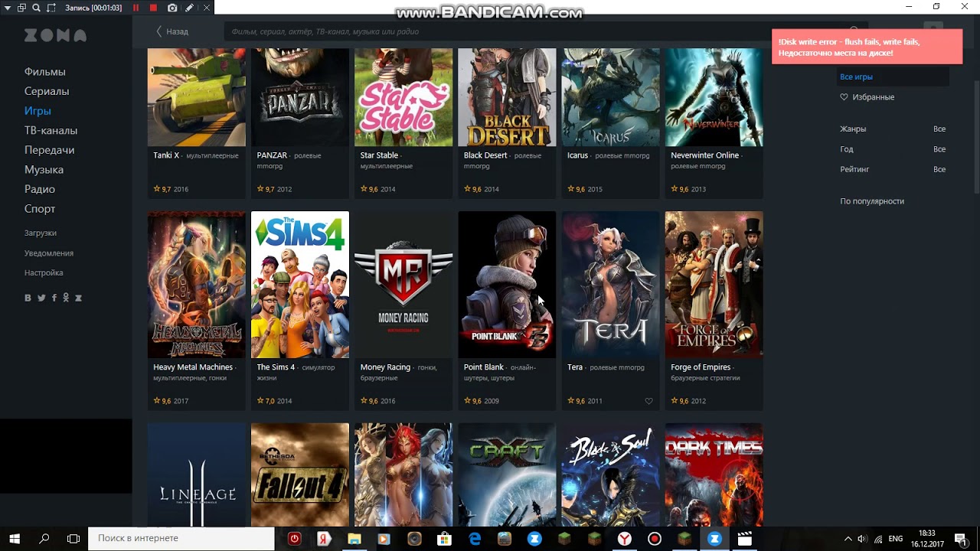Open the Twitter social icon
This screenshot has width=980, height=551.
[x=41, y=298]
